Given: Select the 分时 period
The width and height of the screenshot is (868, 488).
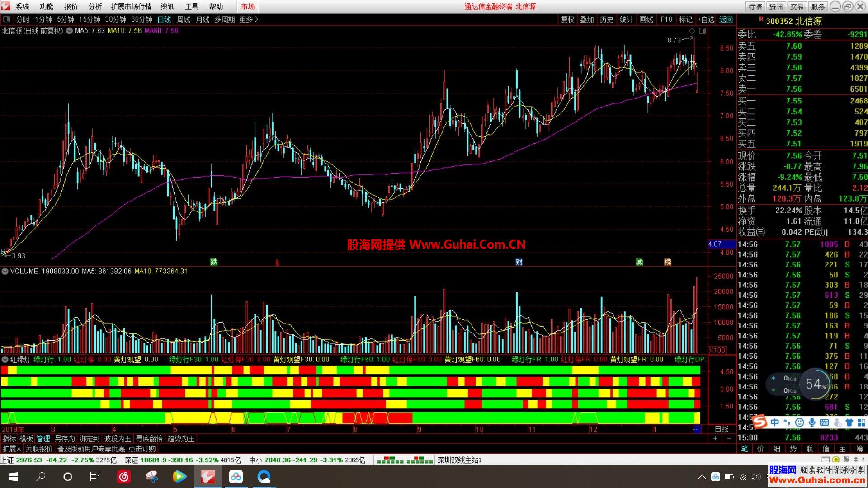Looking at the screenshot, I should (23, 19).
